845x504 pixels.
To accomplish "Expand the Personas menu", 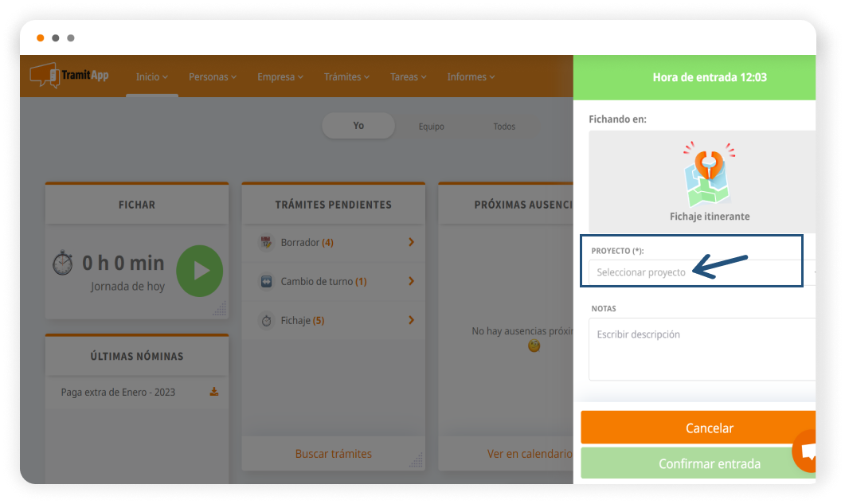I will [x=213, y=77].
